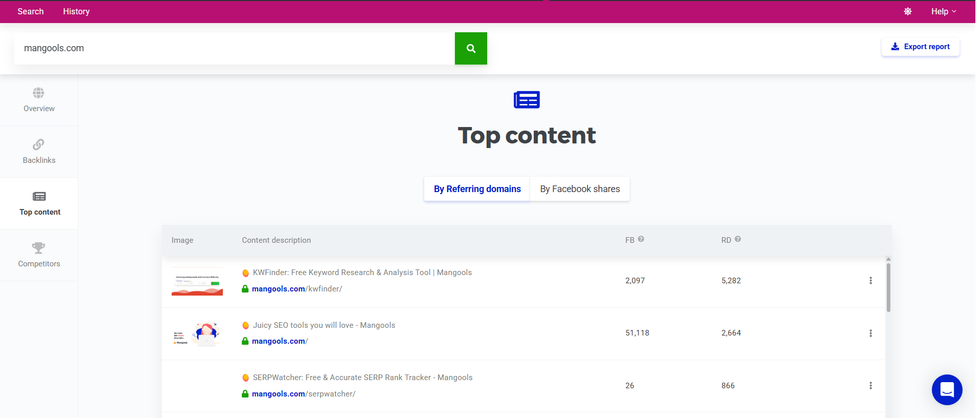Select Top content in the sidebar

click(x=39, y=203)
